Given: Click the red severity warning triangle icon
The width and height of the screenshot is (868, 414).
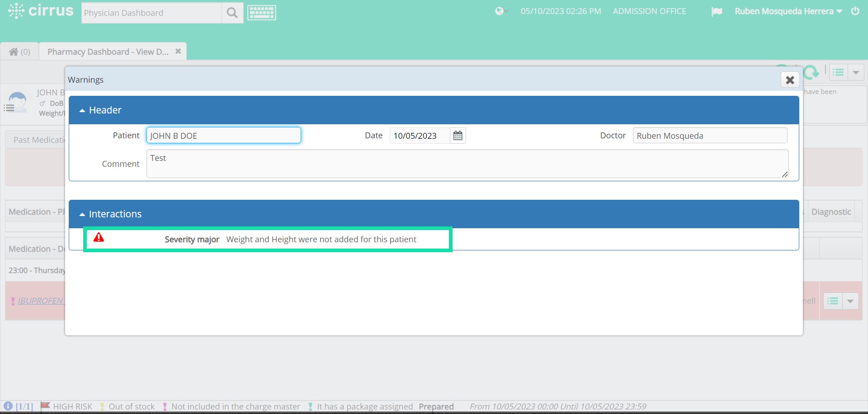Looking at the screenshot, I should tap(98, 237).
